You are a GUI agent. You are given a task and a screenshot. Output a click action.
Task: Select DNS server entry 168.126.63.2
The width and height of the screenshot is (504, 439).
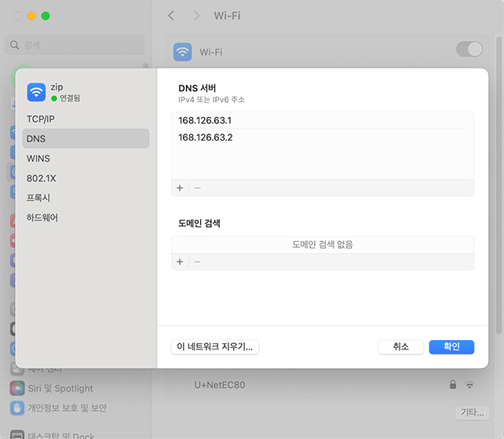click(x=206, y=137)
